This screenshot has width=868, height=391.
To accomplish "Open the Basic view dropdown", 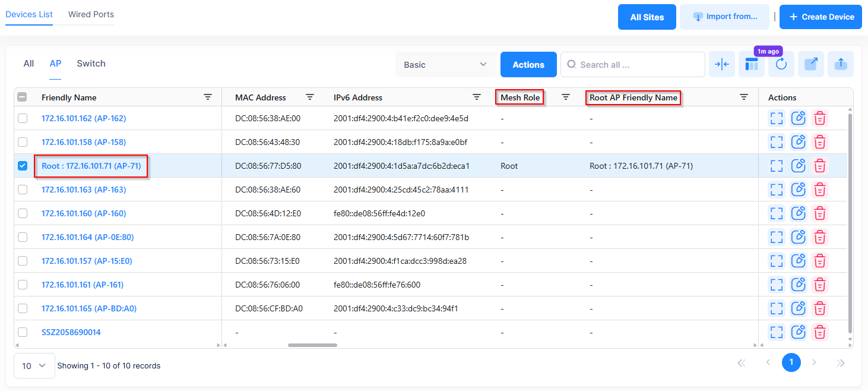I will click(x=445, y=65).
